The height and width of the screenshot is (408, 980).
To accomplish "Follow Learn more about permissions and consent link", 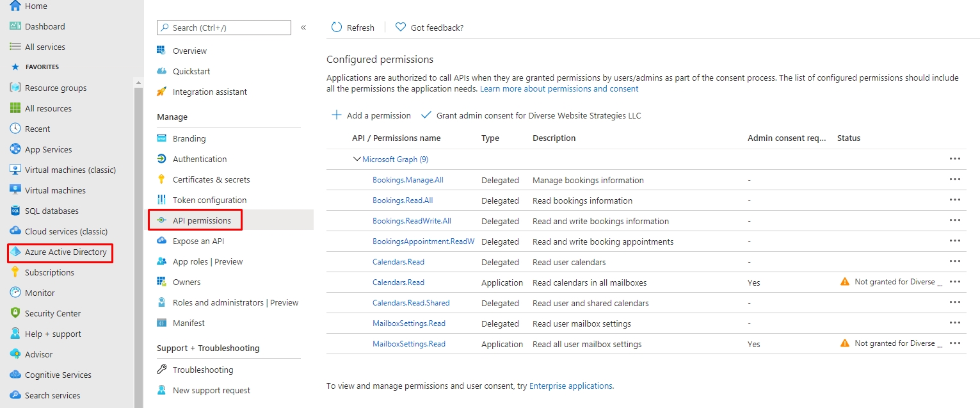I will pos(559,88).
